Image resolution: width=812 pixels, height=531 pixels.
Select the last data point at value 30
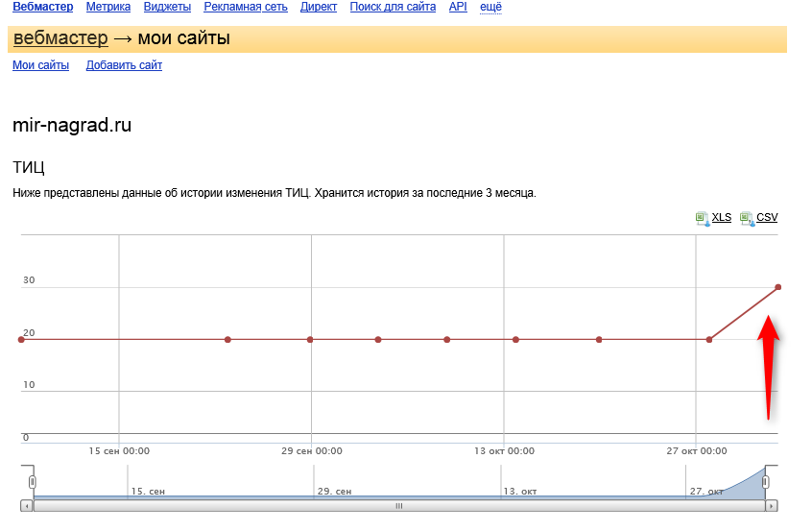tap(777, 287)
